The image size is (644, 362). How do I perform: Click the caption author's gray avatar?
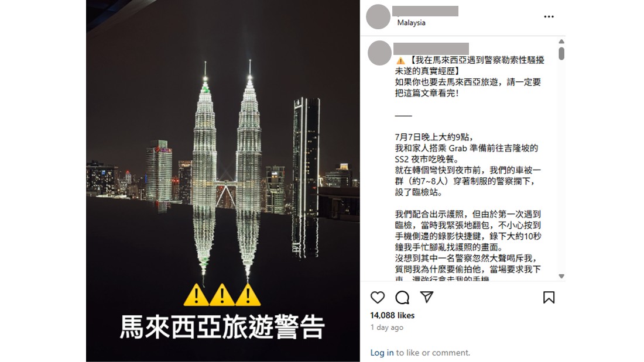[379, 53]
